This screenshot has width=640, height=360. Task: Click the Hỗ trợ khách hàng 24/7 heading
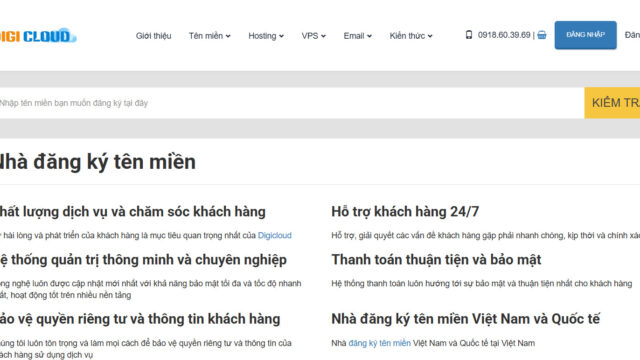tap(405, 211)
